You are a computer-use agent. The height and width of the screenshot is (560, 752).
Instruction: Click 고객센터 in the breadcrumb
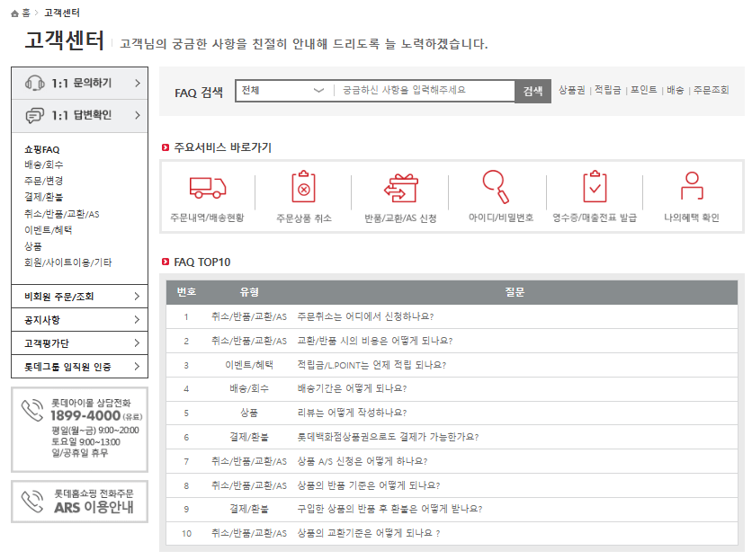(x=62, y=13)
